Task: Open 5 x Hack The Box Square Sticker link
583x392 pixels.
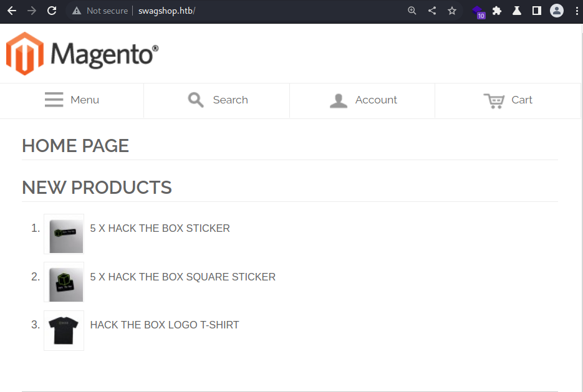Action: point(183,277)
